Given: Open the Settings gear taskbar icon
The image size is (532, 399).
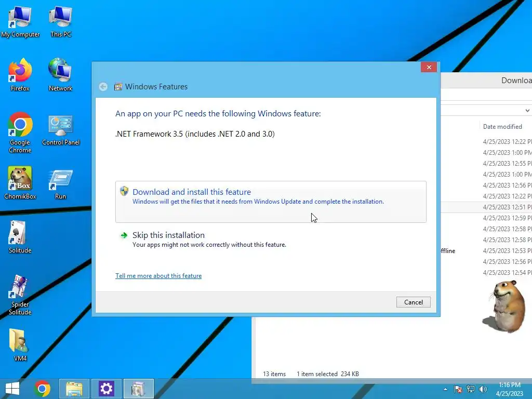Looking at the screenshot, I should pyautogui.click(x=106, y=389).
